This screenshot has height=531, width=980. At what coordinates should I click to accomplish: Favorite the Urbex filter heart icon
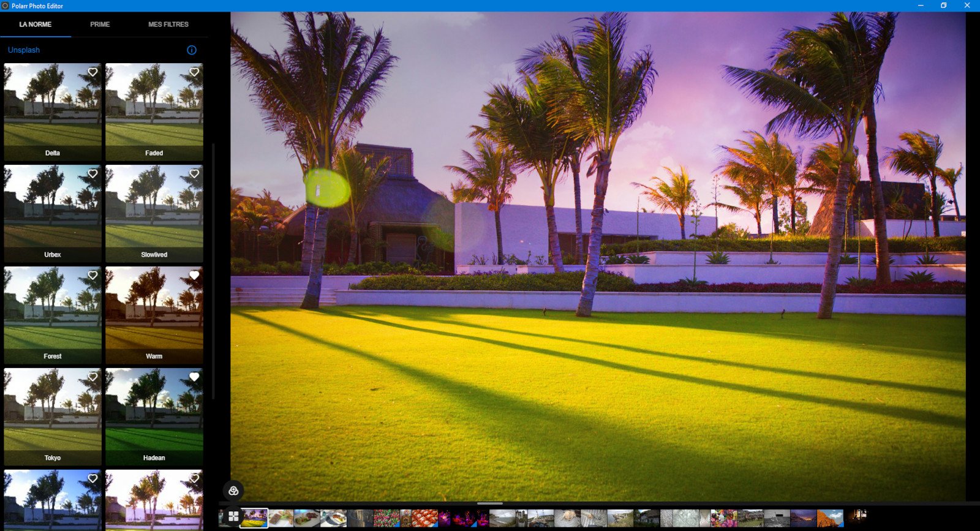point(92,174)
